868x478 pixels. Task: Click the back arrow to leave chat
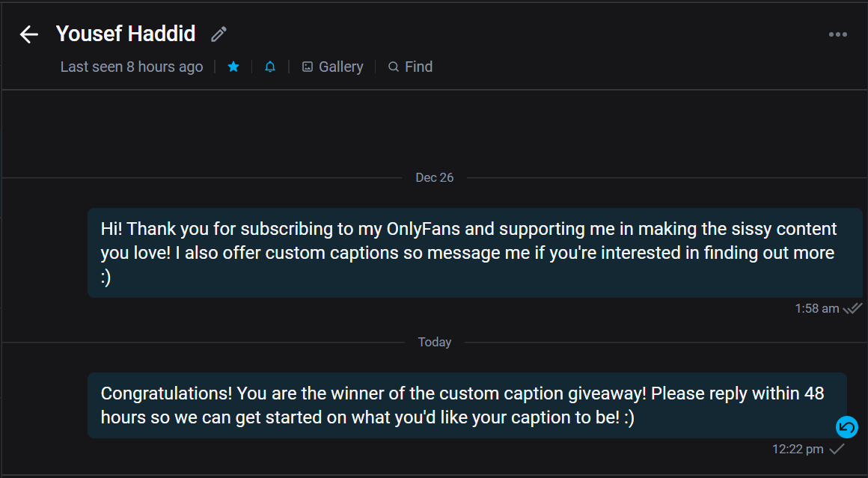click(x=28, y=34)
